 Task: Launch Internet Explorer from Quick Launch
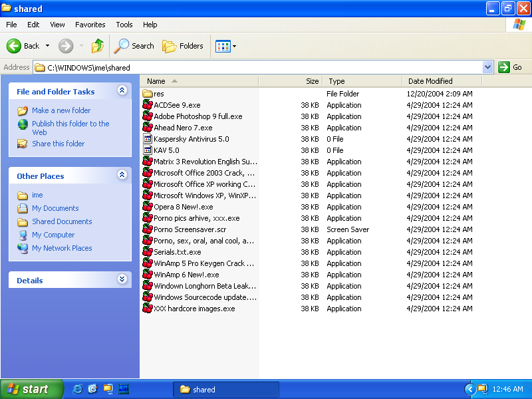[x=77, y=389]
